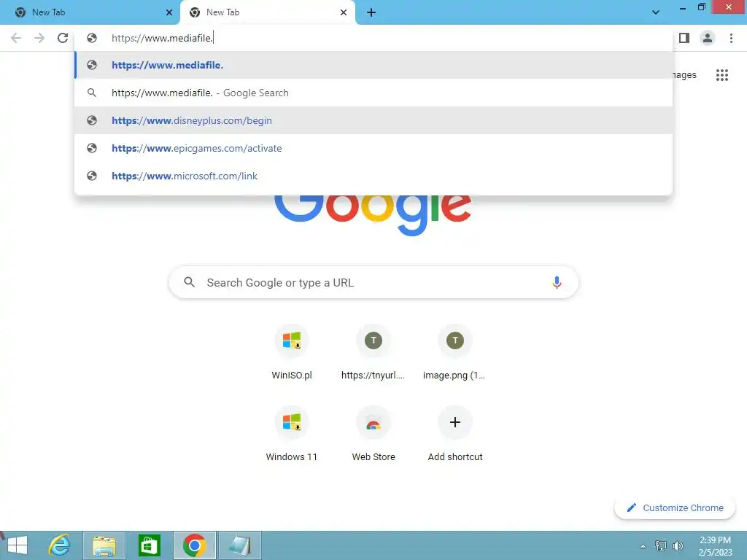
Task: Open the Chrome profile avatar
Action: [x=708, y=38]
